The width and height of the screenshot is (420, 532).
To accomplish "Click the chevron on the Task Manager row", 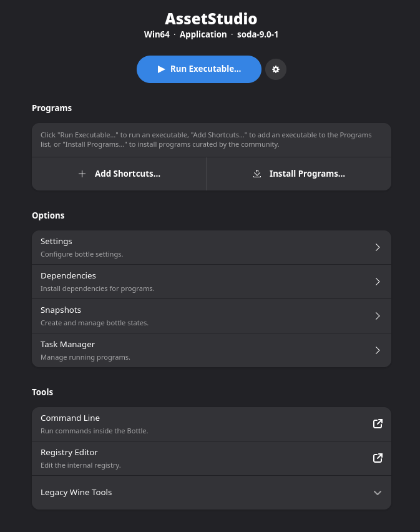I will coord(378,350).
